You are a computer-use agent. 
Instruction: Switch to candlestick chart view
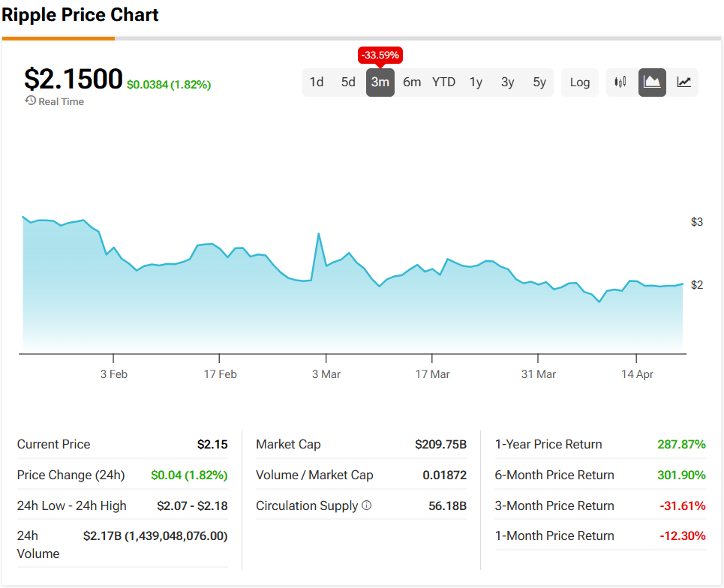620,82
